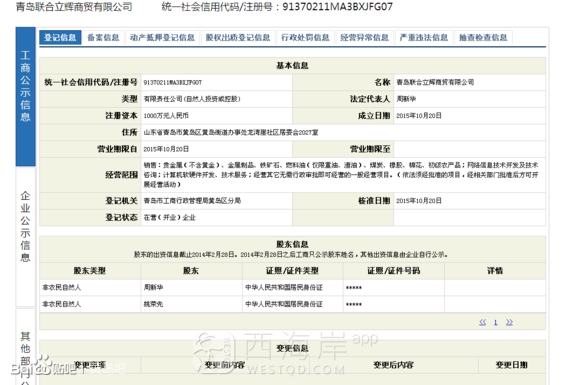
Task: Click the 股东信息 section heading
Action: click(x=292, y=244)
